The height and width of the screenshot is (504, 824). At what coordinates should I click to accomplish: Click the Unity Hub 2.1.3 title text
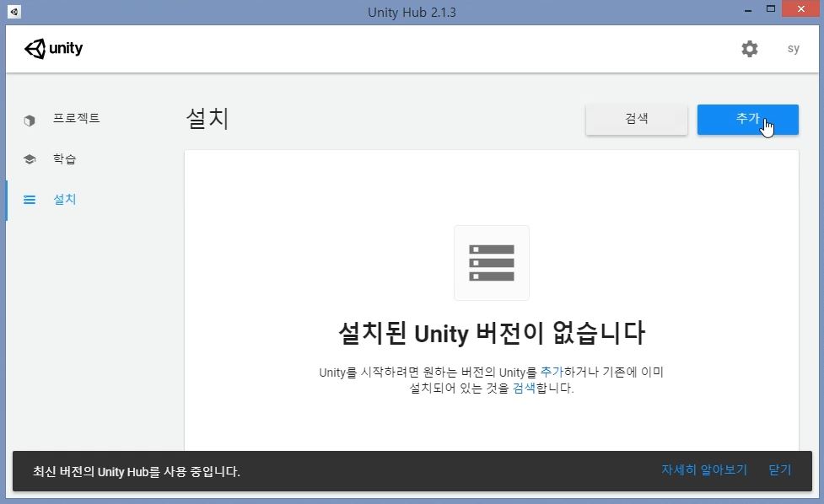412,12
